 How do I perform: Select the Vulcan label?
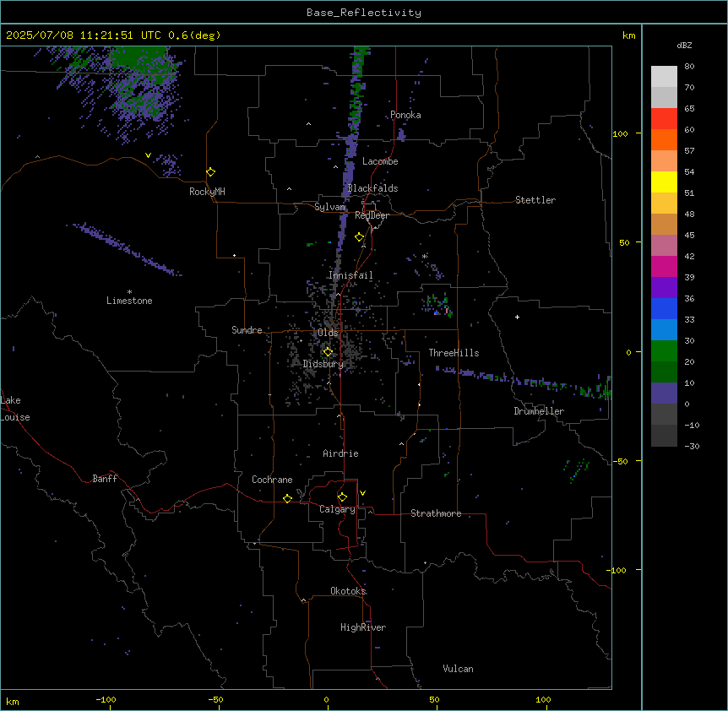[458, 669]
